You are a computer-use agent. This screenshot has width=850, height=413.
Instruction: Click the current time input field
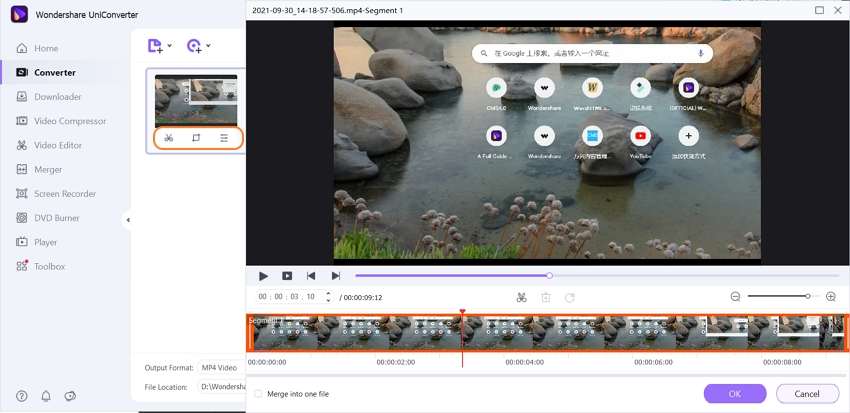pos(287,297)
